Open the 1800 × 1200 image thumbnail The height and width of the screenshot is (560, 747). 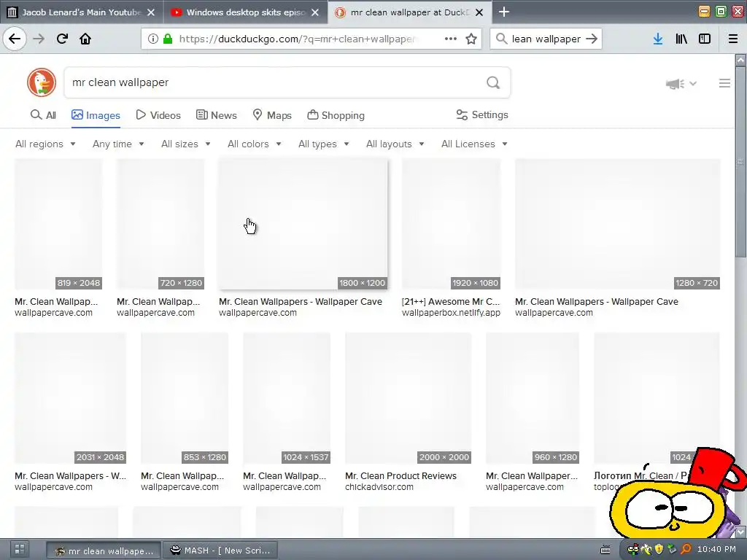pos(303,225)
